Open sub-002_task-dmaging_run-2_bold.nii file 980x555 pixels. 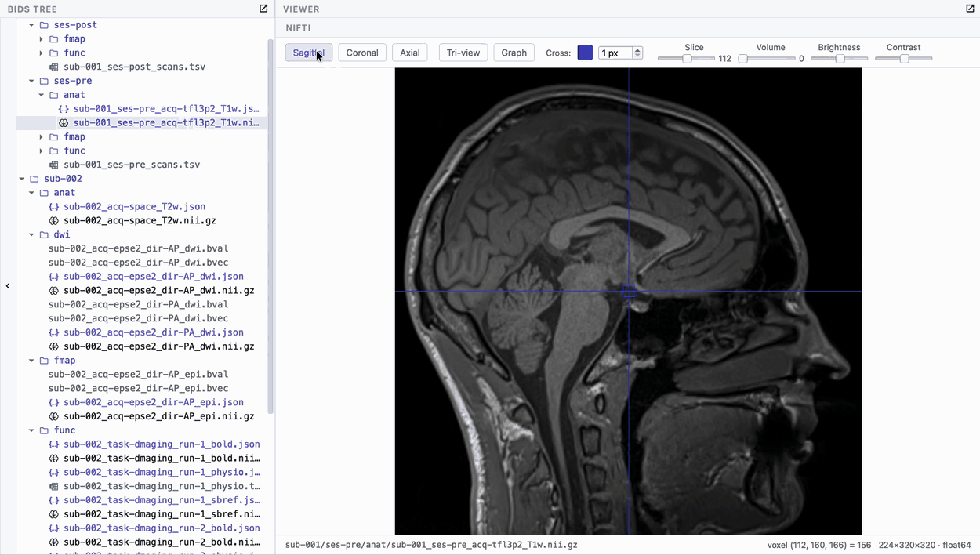[x=162, y=542]
